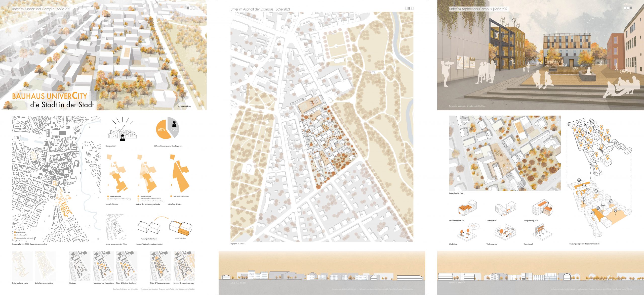Open the 'Rückbau' small site plan thumbnail
The width and height of the screenshot is (644, 295).
point(80,266)
